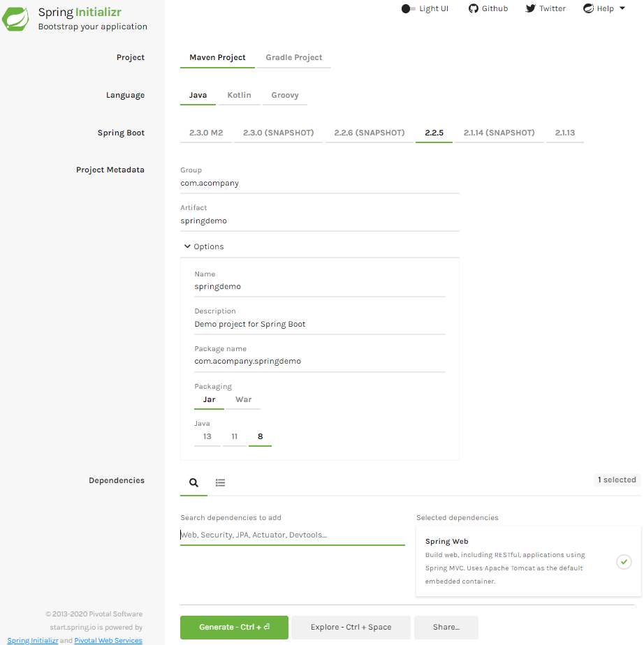Viewport: 644px width, 645px height.
Task: Choose Java as the language
Action: tap(198, 95)
